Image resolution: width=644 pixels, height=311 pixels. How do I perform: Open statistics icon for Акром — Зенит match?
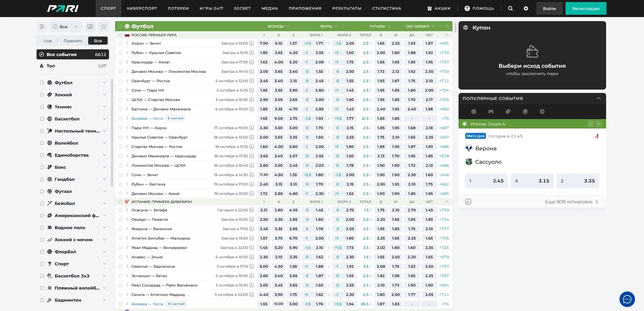pyautogui.click(x=252, y=43)
